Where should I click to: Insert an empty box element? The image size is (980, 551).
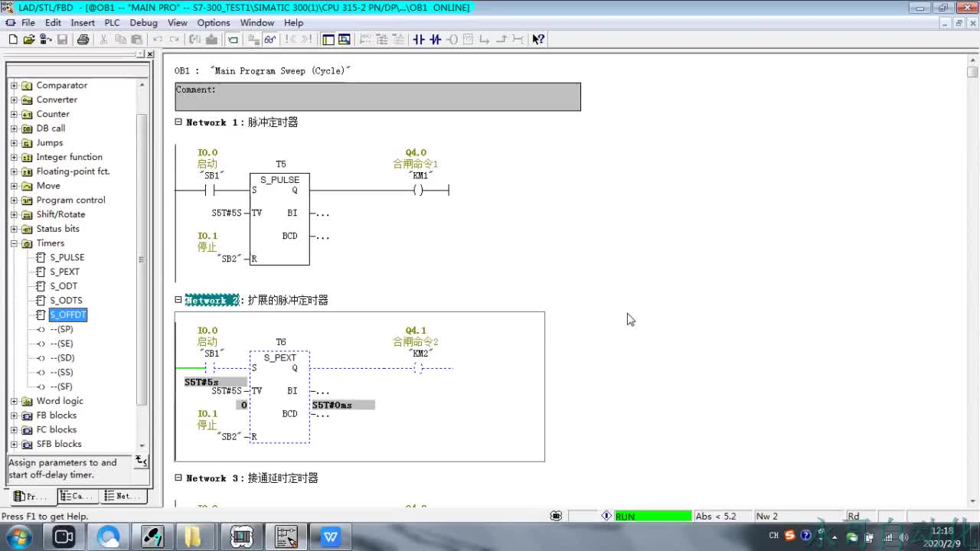(x=468, y=39)
